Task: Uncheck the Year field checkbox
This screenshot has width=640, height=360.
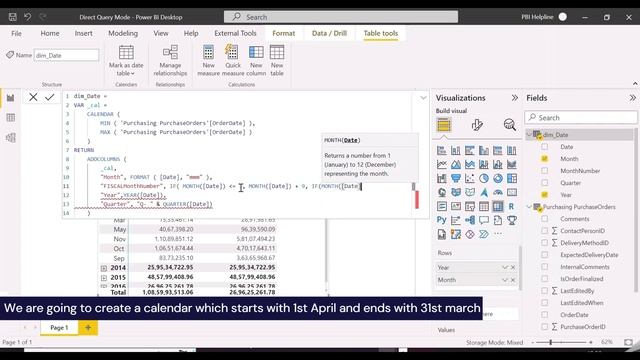Action: click(x=544, y=195)
